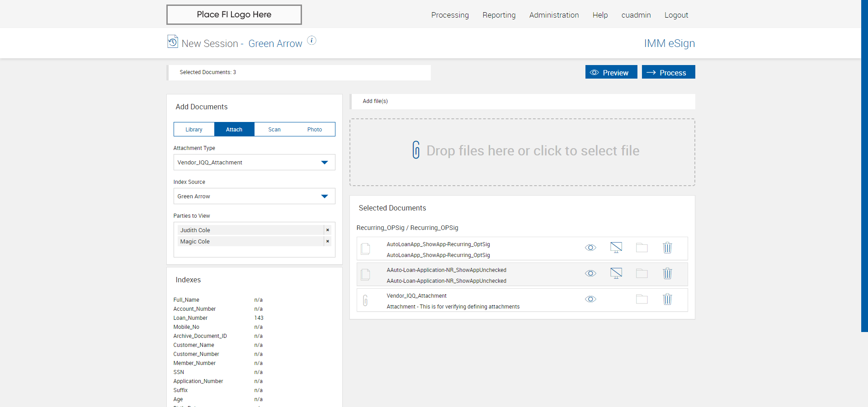This screenshot has width=868, height=407.
Task: Expand the Index Source dropdown
Action: click(254, 196)
